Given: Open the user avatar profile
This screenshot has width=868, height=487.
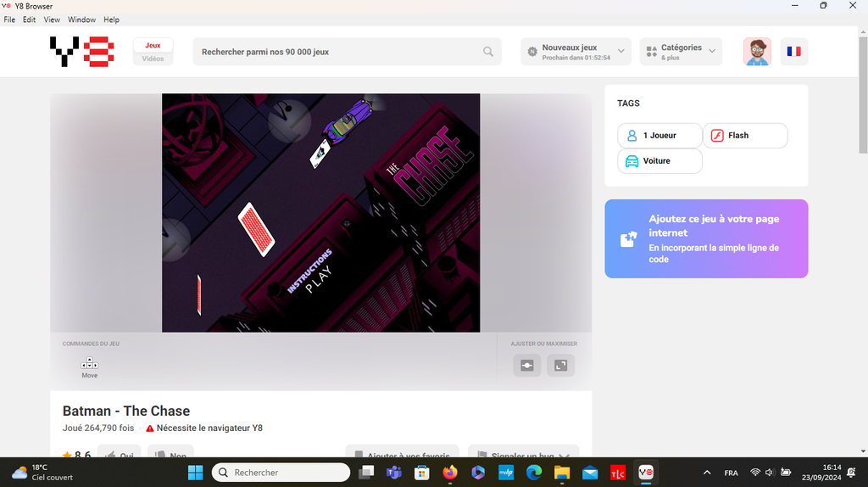Looking at the screenshot, I should click(x=757, y=52).
